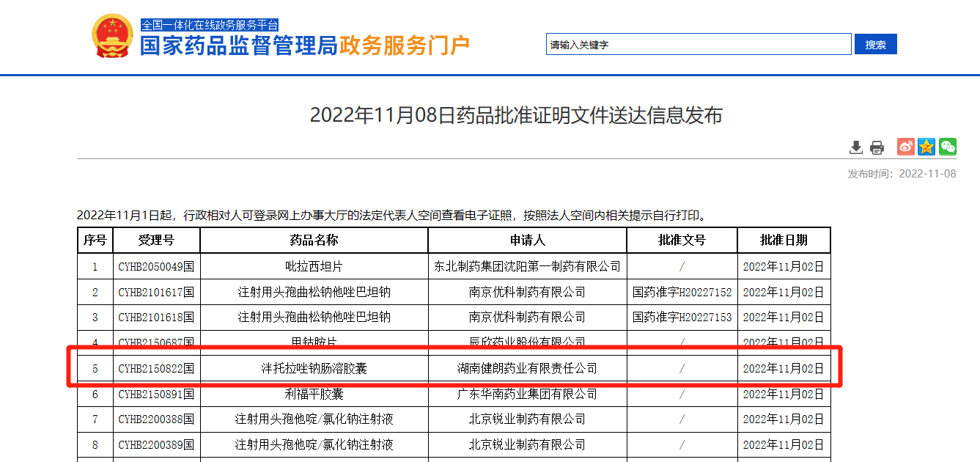Click the "批准文号" column header
The height and width of the screenshot is (462, 980).
tap(682, 240)
